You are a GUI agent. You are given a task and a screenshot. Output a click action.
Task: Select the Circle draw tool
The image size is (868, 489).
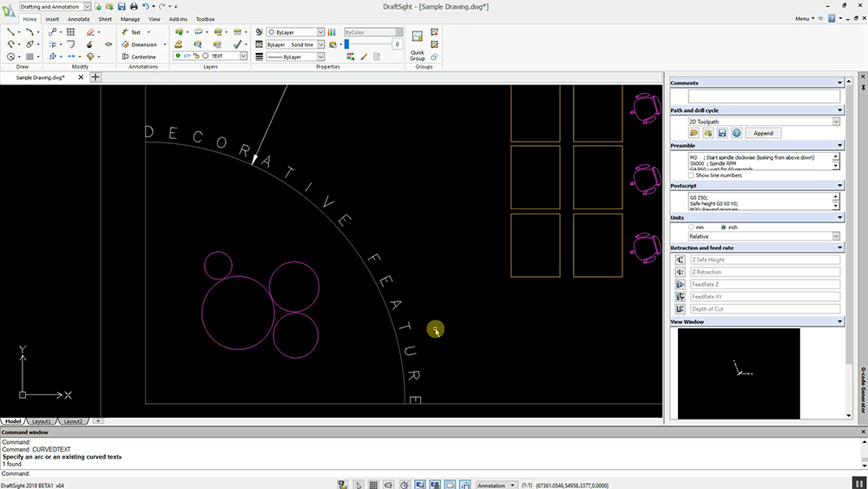pyautogui.click(x=10, y=56)
